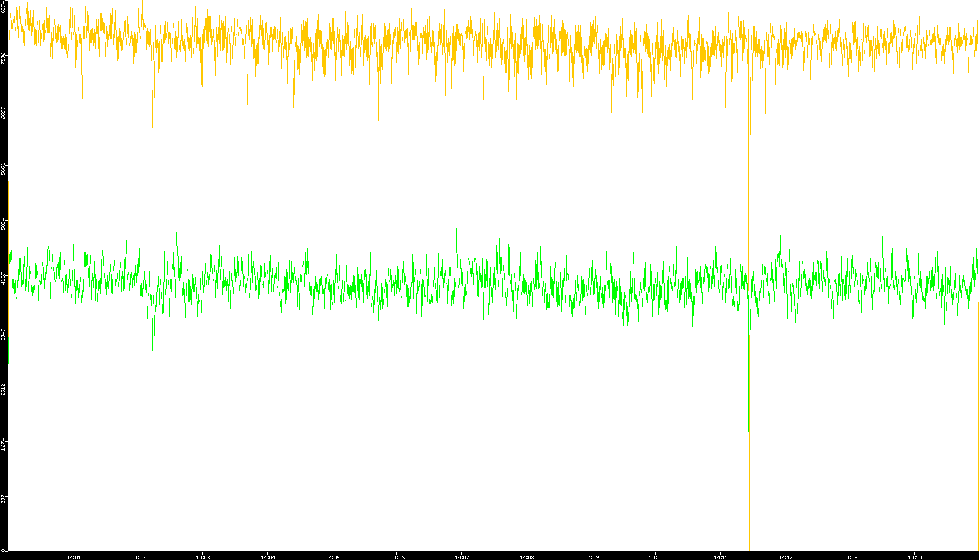Click the 5024 vertical axis label

point(4,224)
